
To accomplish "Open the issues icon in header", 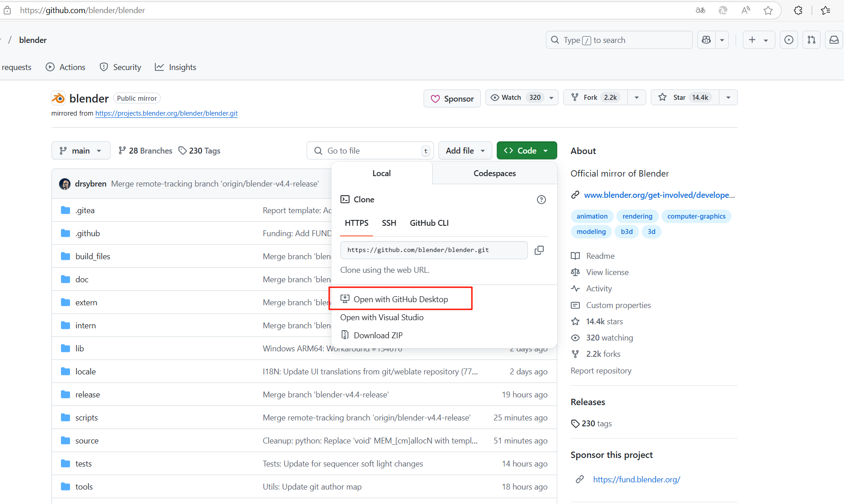I will pos(788,40).
